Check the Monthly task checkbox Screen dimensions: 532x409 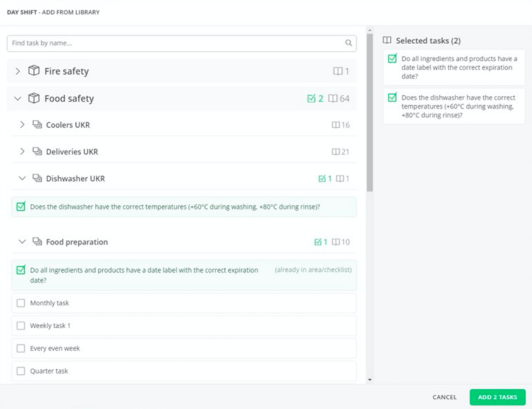(21, 303)
